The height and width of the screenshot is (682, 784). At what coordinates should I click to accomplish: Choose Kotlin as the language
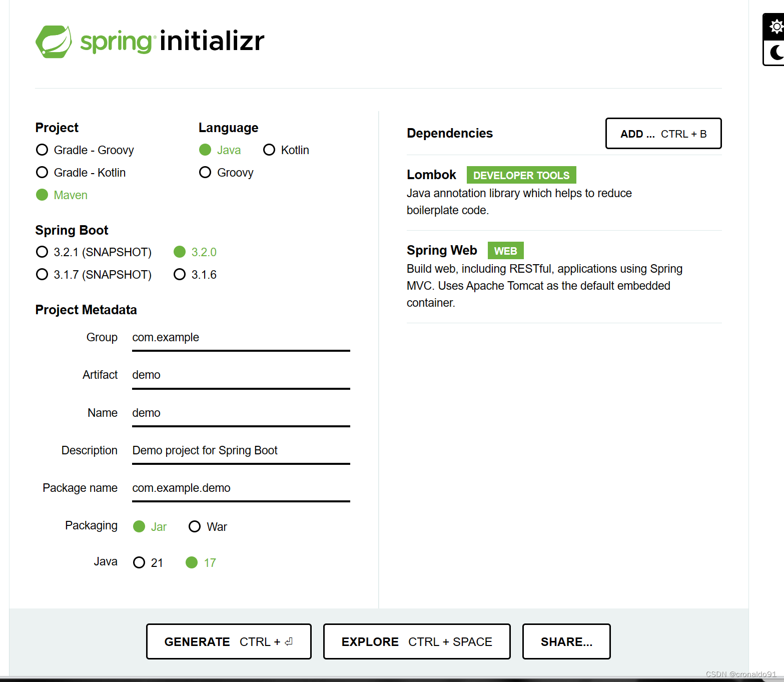[x=286, y=150]
